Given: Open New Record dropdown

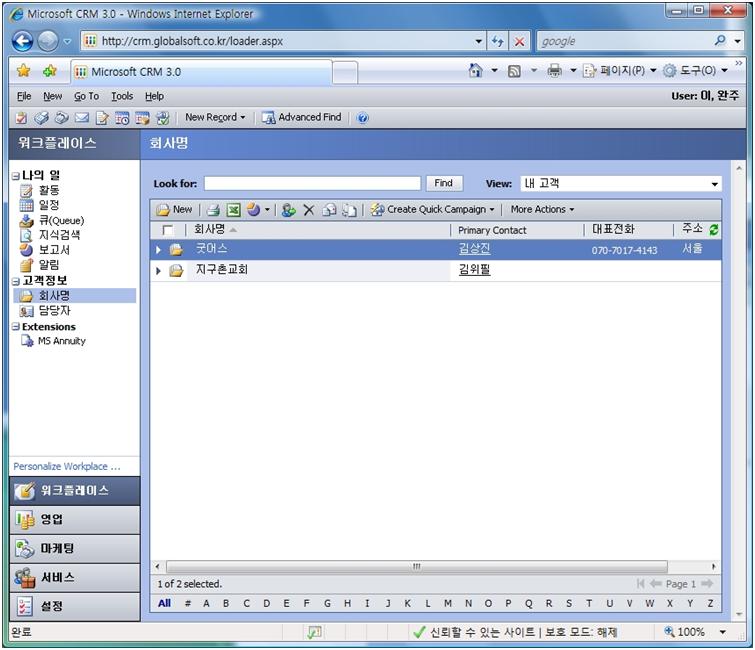Looking at the screenshot, I should [x=215, y=117].
